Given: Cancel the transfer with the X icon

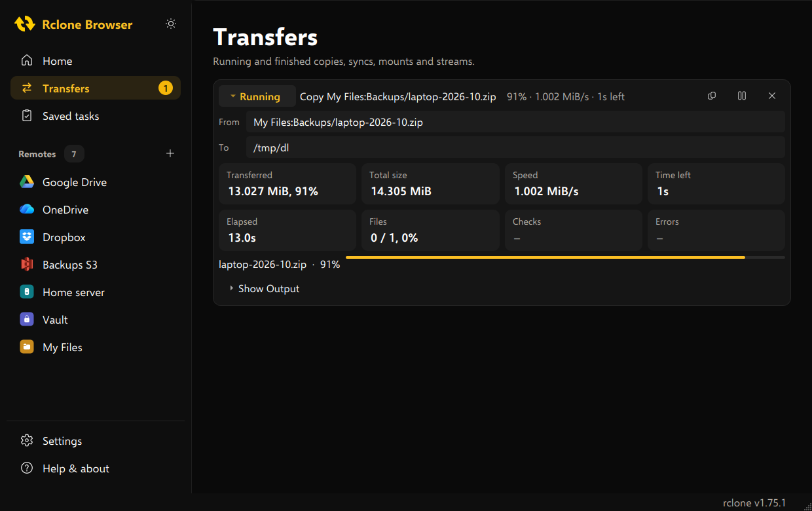Looking at the screenshot, I should pos(772,96).
